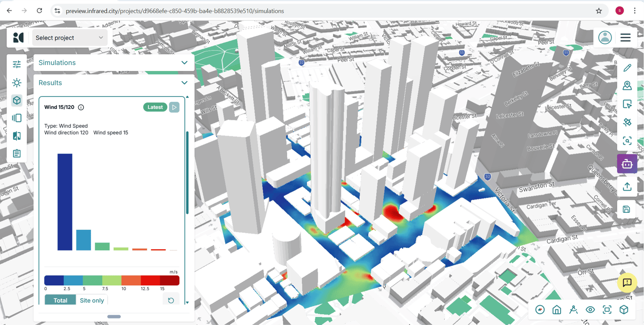
Task: Click the Latest badge button
Action: [x=155, y=107]
